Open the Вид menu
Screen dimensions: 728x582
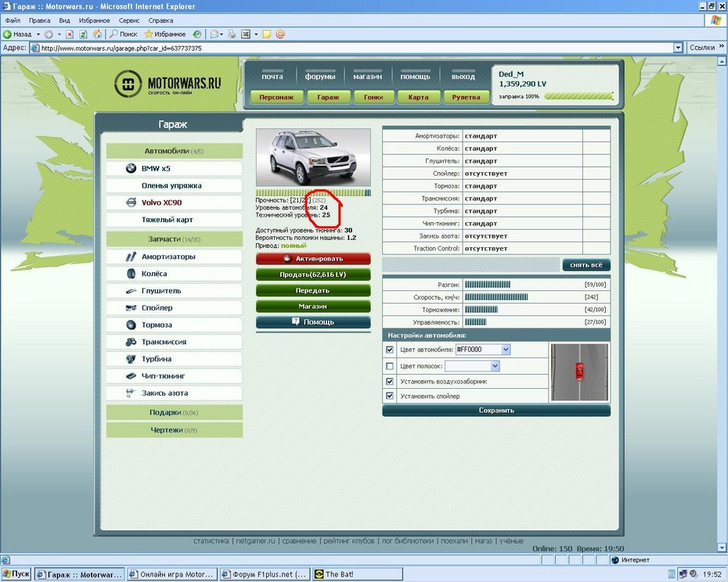tap(64, 20)
